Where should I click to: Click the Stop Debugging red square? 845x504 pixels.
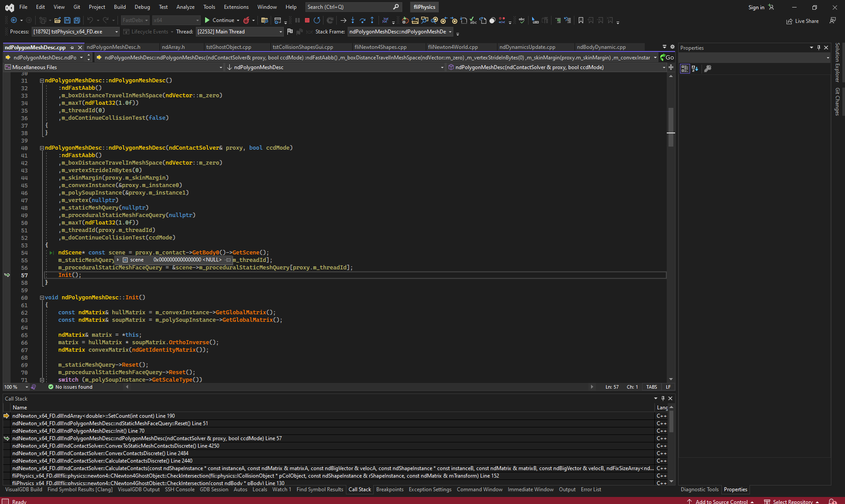307,20
